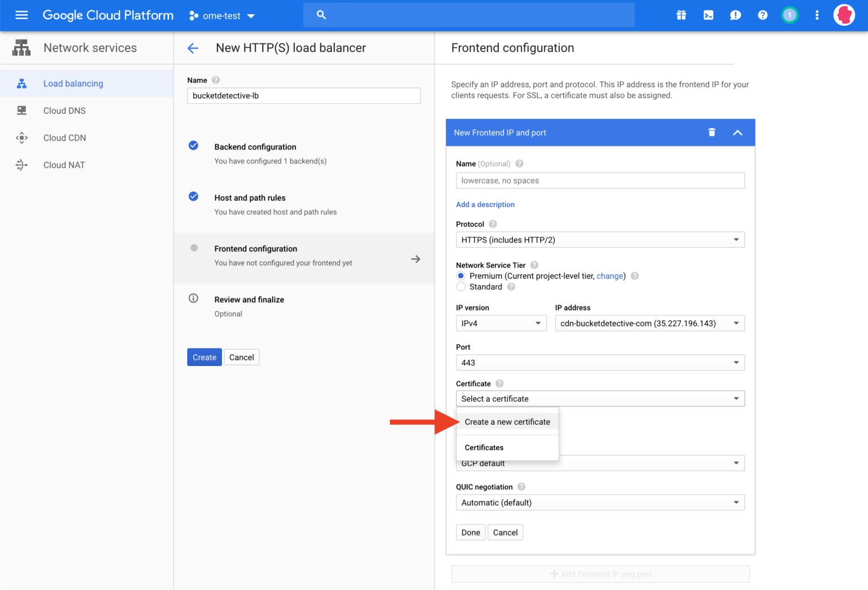Viewport: 868px width, 590px height.
Task: Click the QUIC negotiation help icon
Action: (521, 487)
